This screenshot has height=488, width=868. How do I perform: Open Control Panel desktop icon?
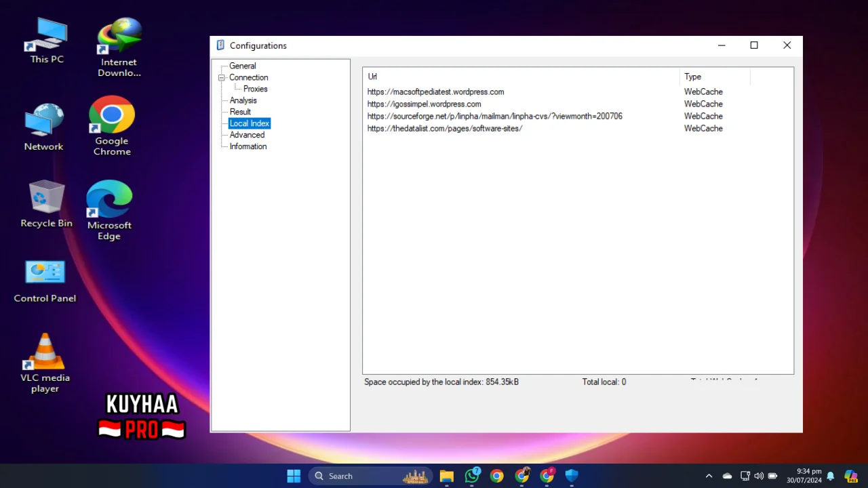click(45, 281)
